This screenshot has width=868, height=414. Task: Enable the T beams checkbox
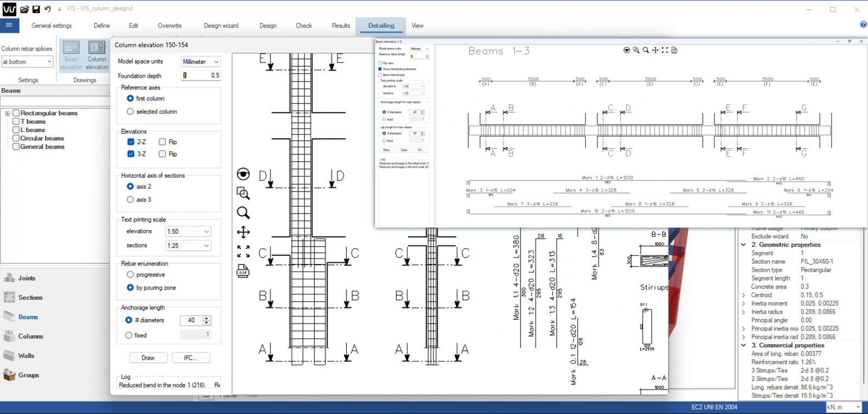click(x=16, y=121)
